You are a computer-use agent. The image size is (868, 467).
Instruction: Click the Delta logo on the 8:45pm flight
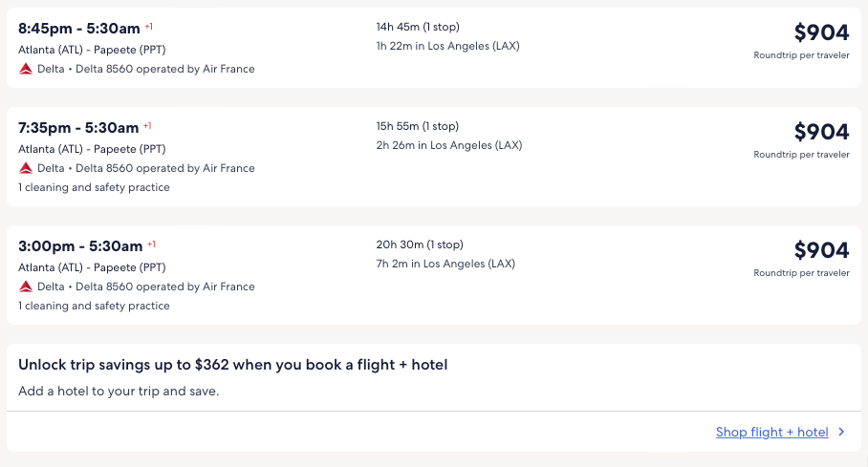tap(26, 69)
